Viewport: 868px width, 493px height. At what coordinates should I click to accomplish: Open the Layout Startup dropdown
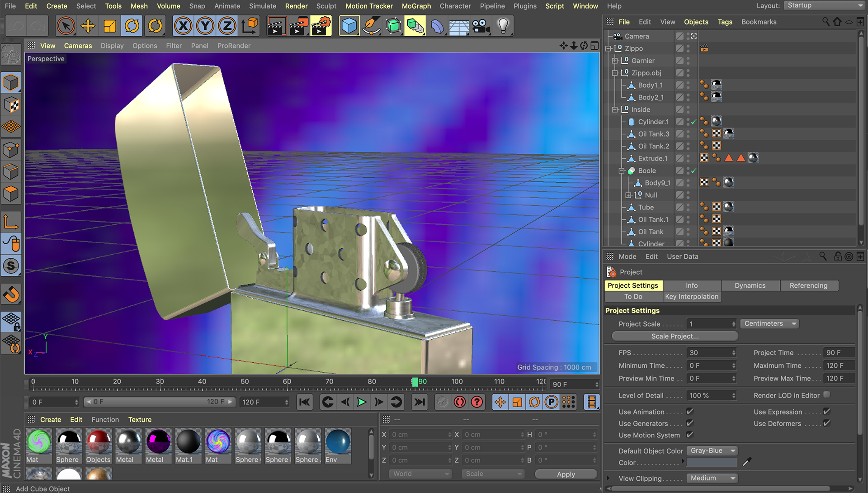(825, 5)
